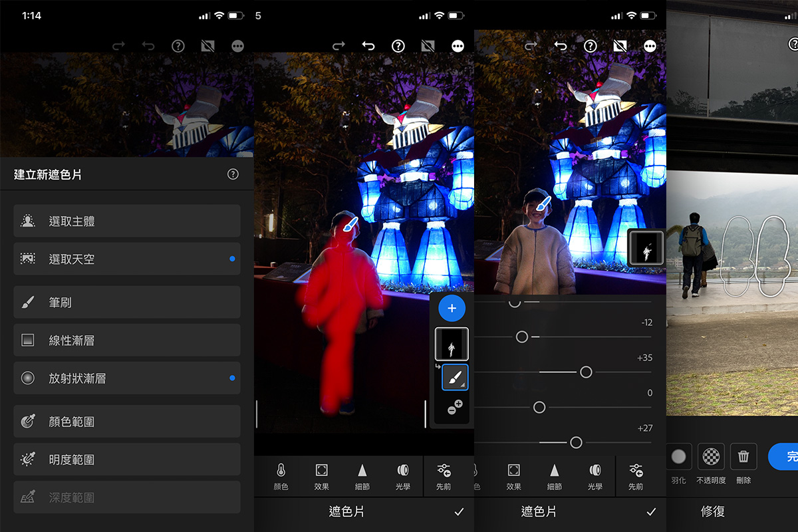Tap the blue done button in healing screen

[783, 457]
